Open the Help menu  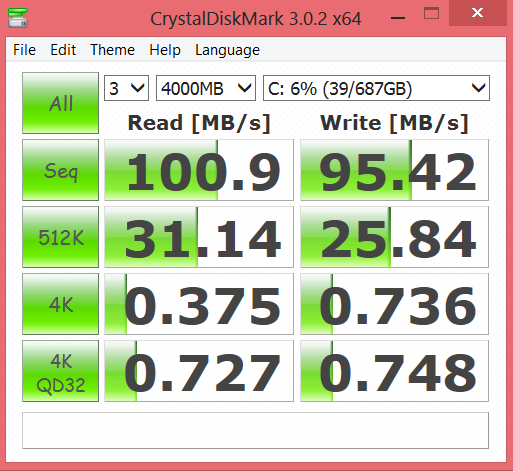point(165,50)
